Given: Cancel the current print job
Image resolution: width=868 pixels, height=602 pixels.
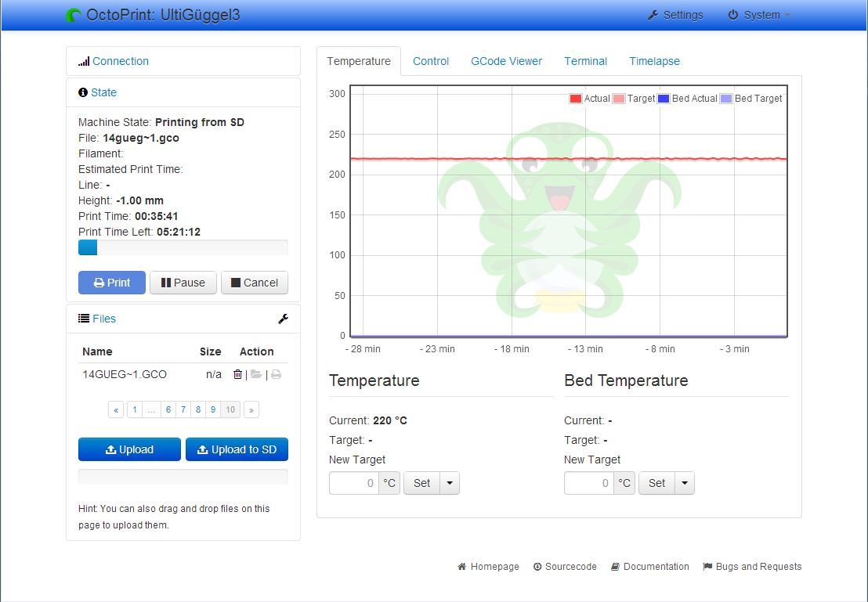Looking at the screenshot, I should pos(255,283).
